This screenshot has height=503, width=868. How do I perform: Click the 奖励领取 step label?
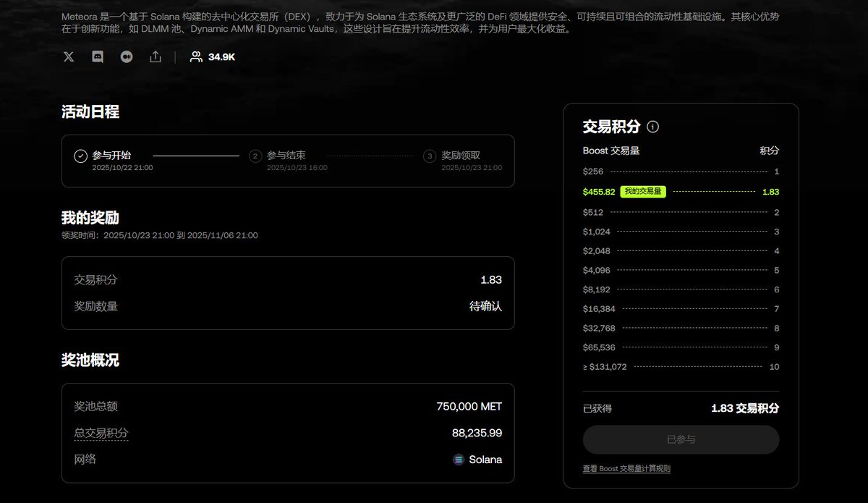tap(461, 155)
